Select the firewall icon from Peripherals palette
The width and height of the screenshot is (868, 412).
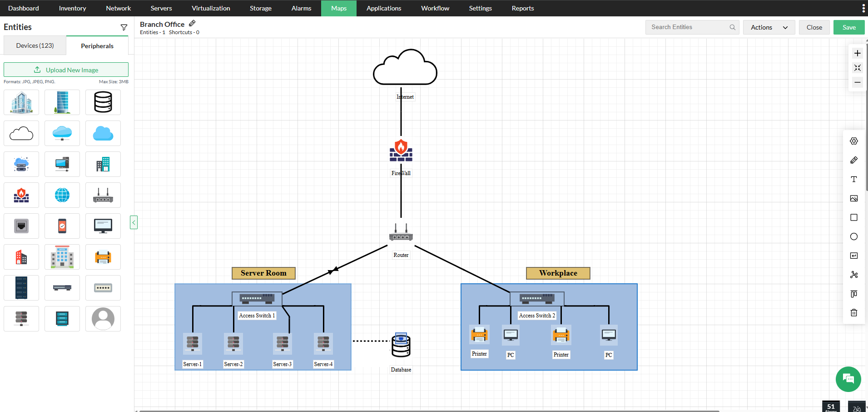click(21, 195)
